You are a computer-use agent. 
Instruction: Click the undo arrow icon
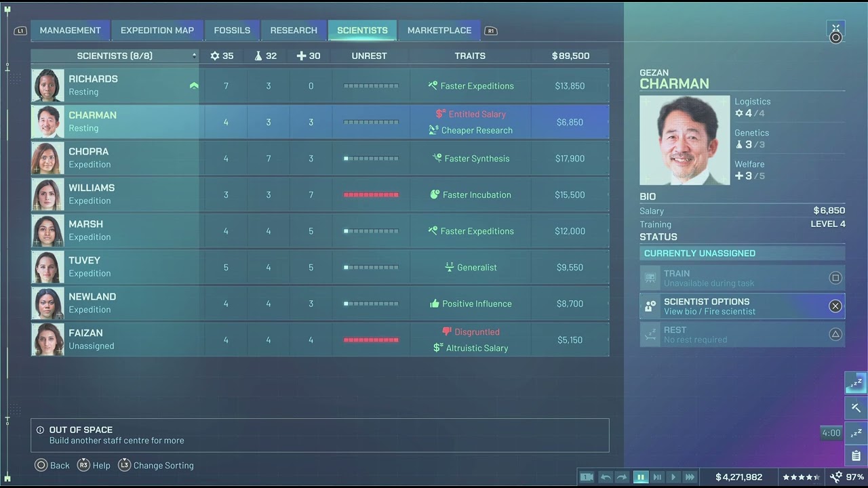pyautogui.click(x=606, y=477)
